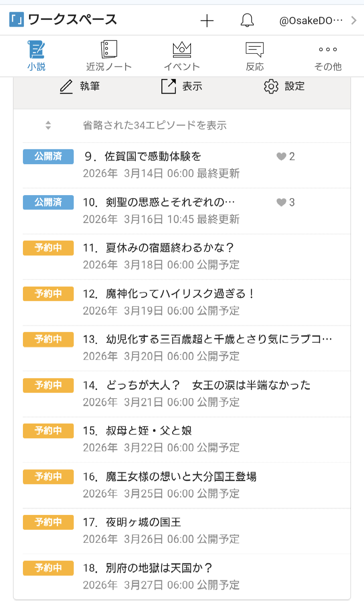Click the 予約中 badge on episode 15
Image resolution: width=364 pixels, height=608 pixels.
point(48,431)
